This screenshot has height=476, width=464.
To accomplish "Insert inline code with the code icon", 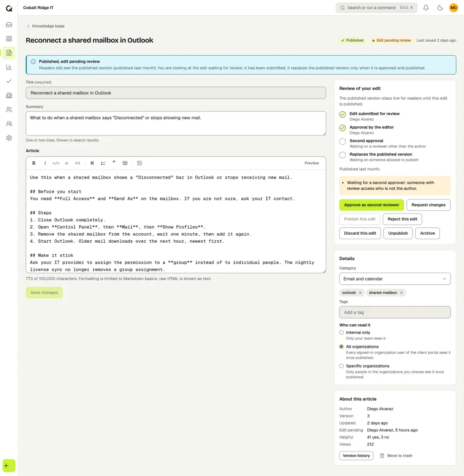I will coord(56,163).
